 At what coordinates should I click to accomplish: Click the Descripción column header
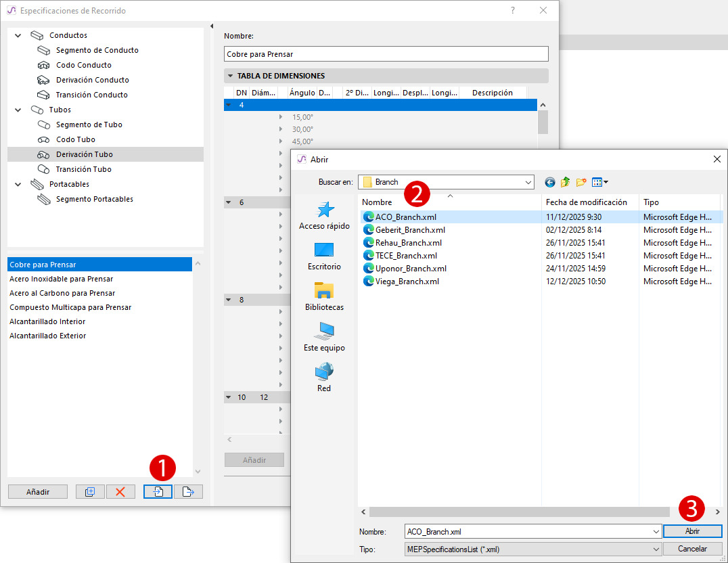(492, 93)
